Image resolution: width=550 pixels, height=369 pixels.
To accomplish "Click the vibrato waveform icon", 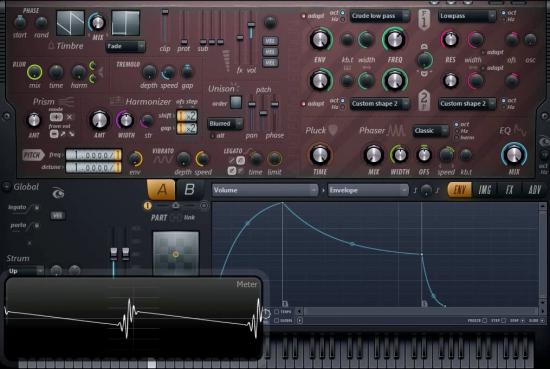I will [x=162, y=160].
